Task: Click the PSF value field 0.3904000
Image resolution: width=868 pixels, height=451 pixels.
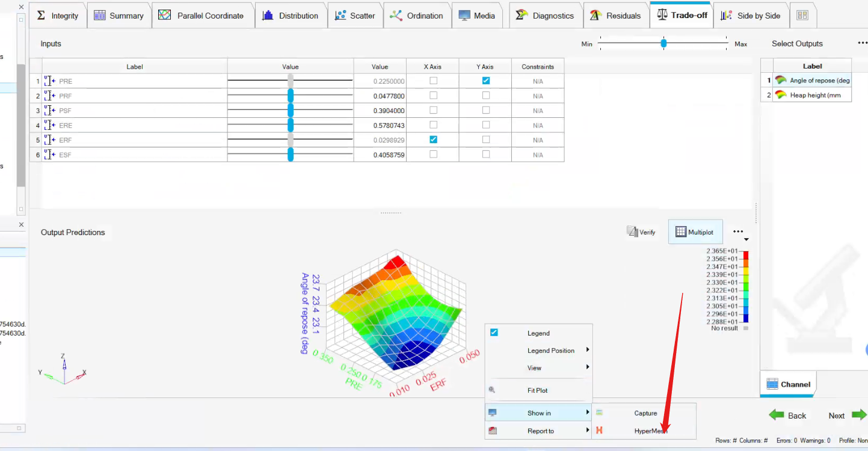Action: tap(380, 111)
